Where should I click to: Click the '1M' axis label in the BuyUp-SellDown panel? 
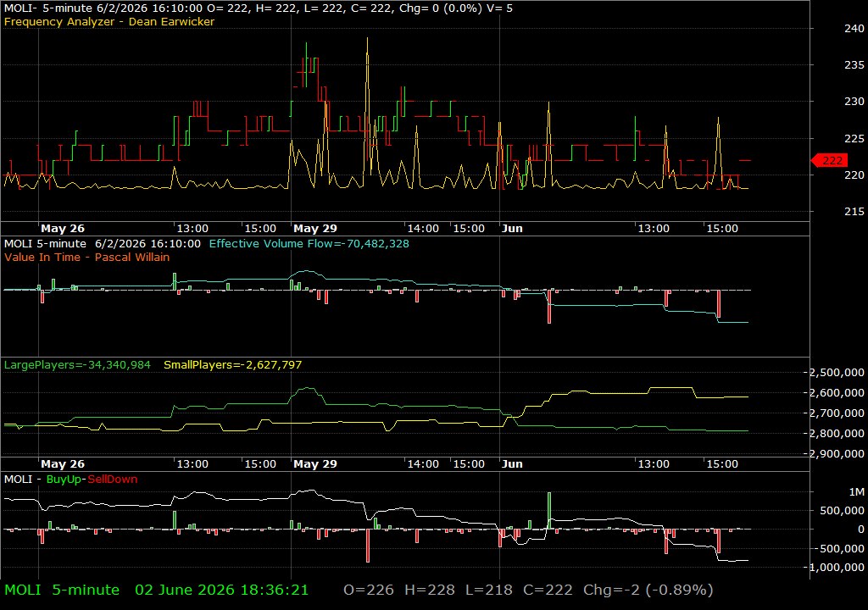[x=856, y=491]
